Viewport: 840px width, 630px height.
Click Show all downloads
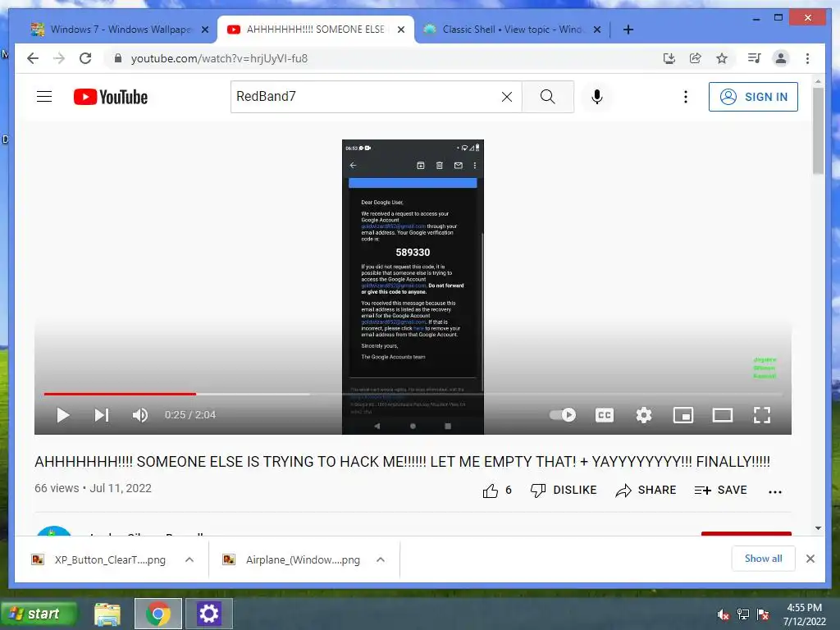click(764, 559)
